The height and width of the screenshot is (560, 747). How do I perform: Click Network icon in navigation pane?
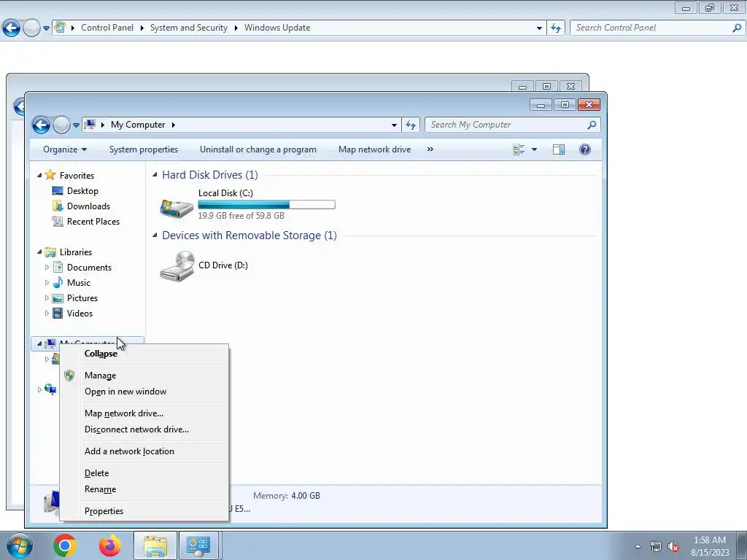(50, 389)
